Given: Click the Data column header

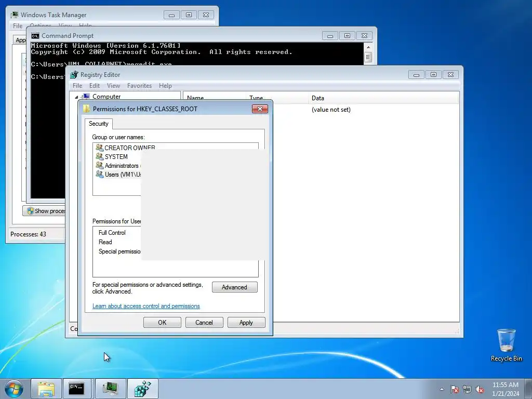Looking at the screenshot, I should [x=383, y=98].
